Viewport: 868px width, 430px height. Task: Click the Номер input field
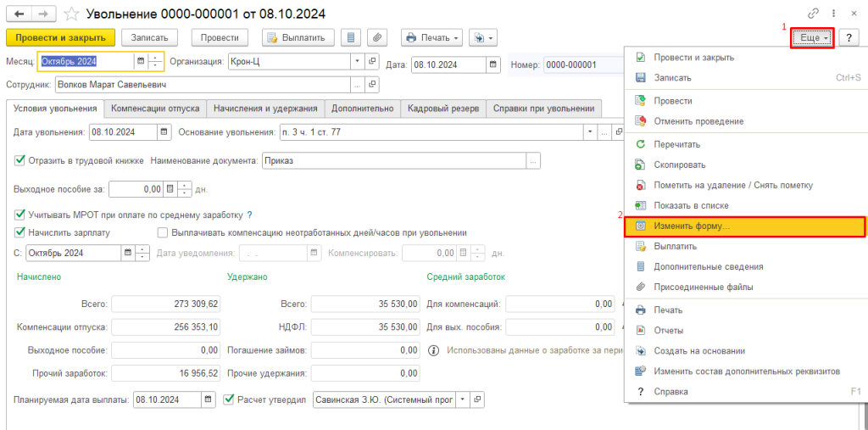coord(583,64)
